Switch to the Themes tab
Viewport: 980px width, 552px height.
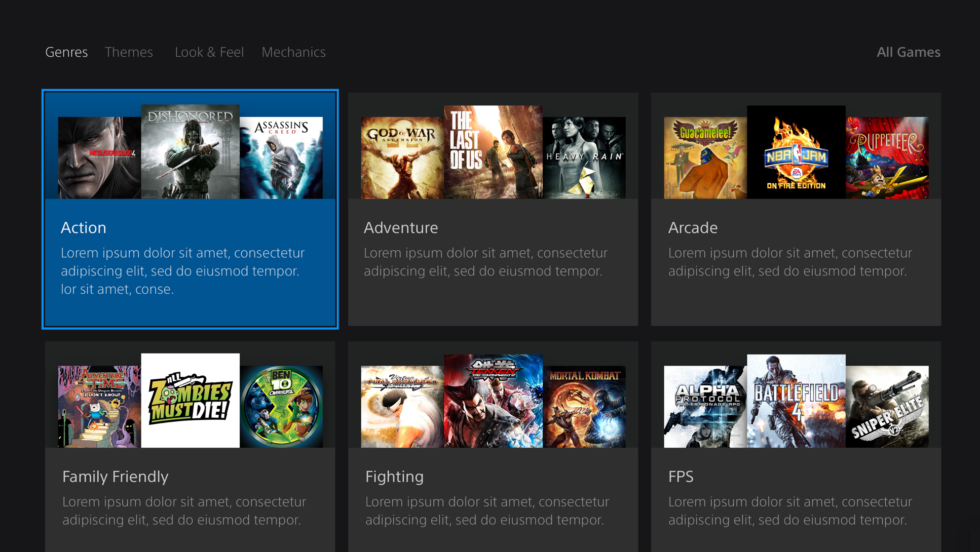click(129, 52)
